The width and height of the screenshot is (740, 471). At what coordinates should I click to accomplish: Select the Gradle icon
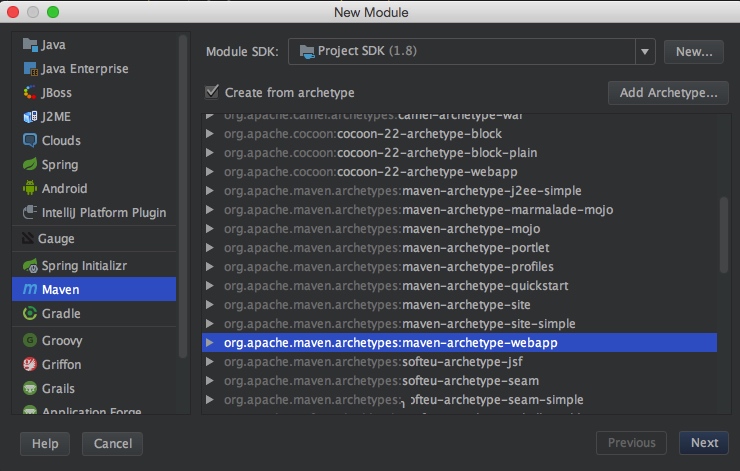pyautogui.click(x=30, y=313)
